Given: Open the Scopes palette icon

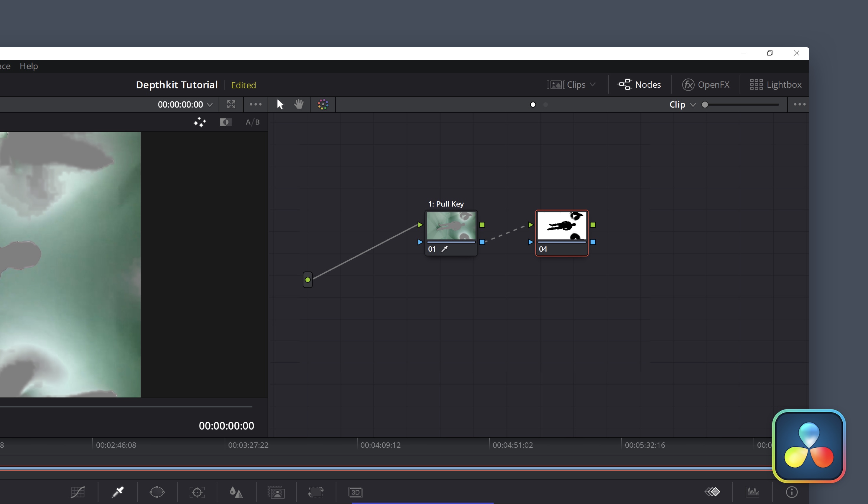Looking at the screenshot, I should pos(752,492).
